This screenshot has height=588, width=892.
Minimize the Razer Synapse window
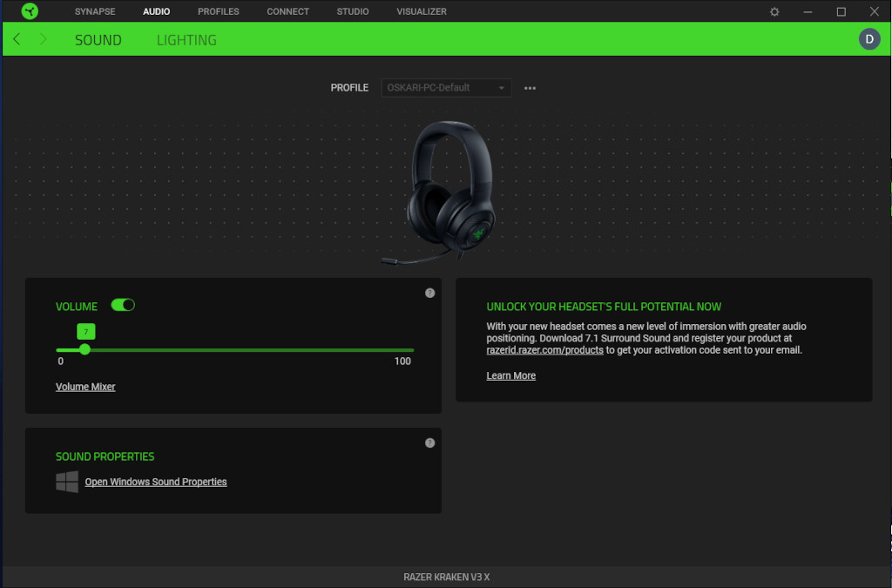coord(808,11)
